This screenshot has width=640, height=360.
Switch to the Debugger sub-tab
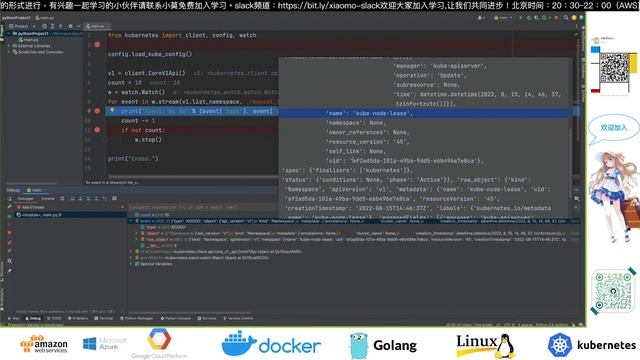point(26,199)
